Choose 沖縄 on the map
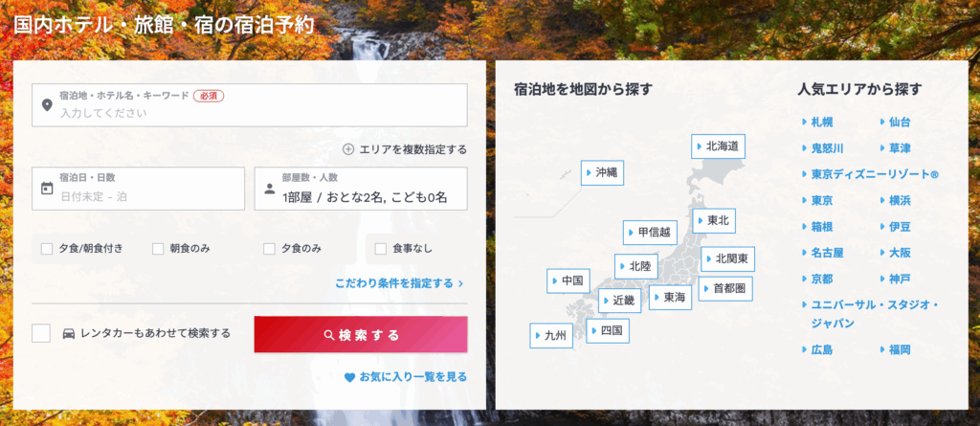 [x=603, y=172]
